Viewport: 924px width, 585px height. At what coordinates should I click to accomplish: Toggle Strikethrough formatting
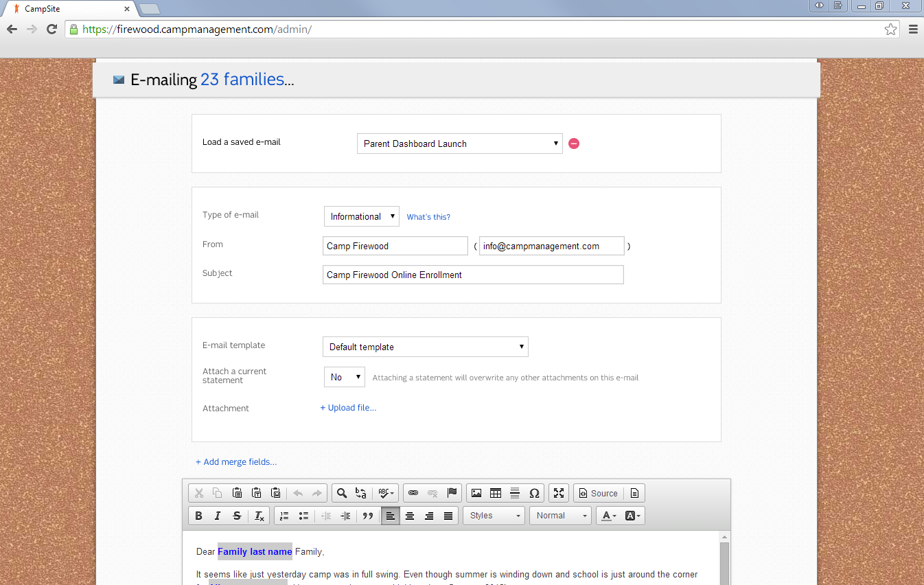[237, 516]
